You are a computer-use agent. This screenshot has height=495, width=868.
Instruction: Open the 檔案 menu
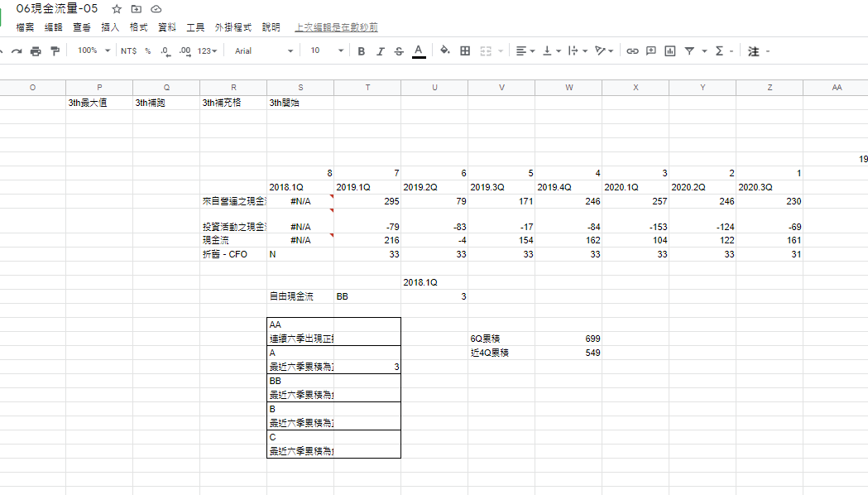26,27
